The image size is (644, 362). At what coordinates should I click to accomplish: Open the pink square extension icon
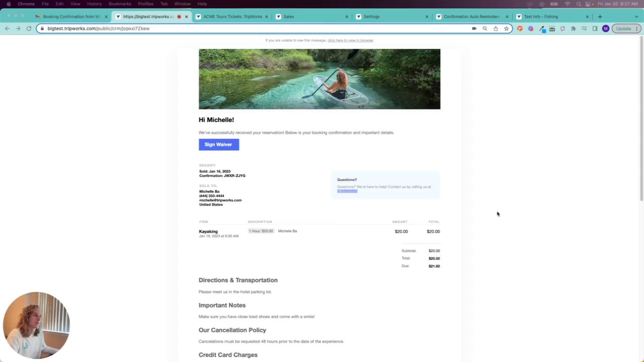coord(562,29)
